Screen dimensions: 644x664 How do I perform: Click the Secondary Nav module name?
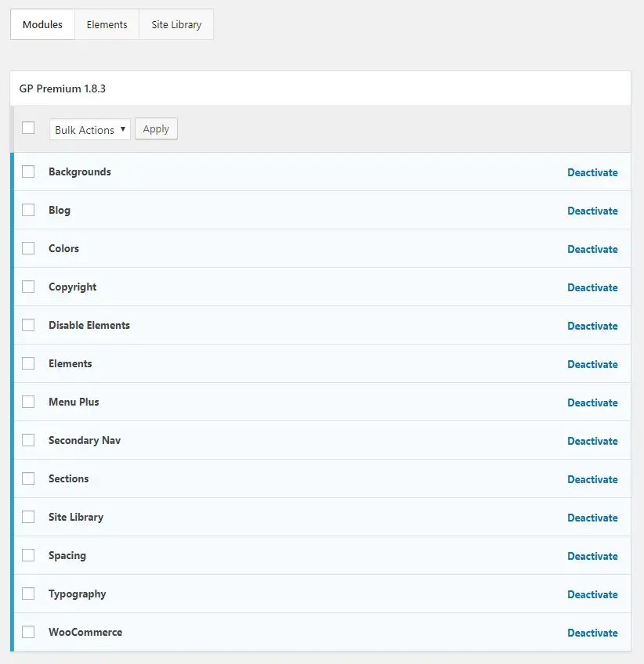(85, 440)
